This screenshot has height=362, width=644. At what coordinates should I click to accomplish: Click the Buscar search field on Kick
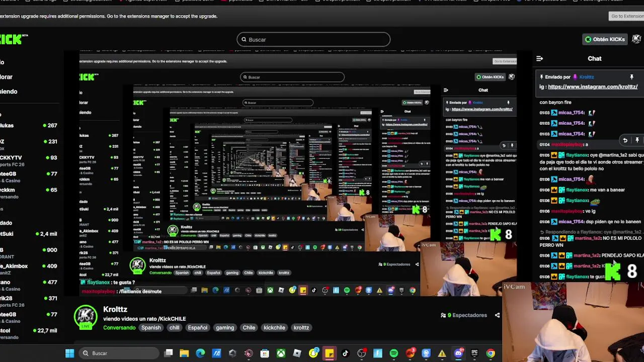tap(313, 39)
